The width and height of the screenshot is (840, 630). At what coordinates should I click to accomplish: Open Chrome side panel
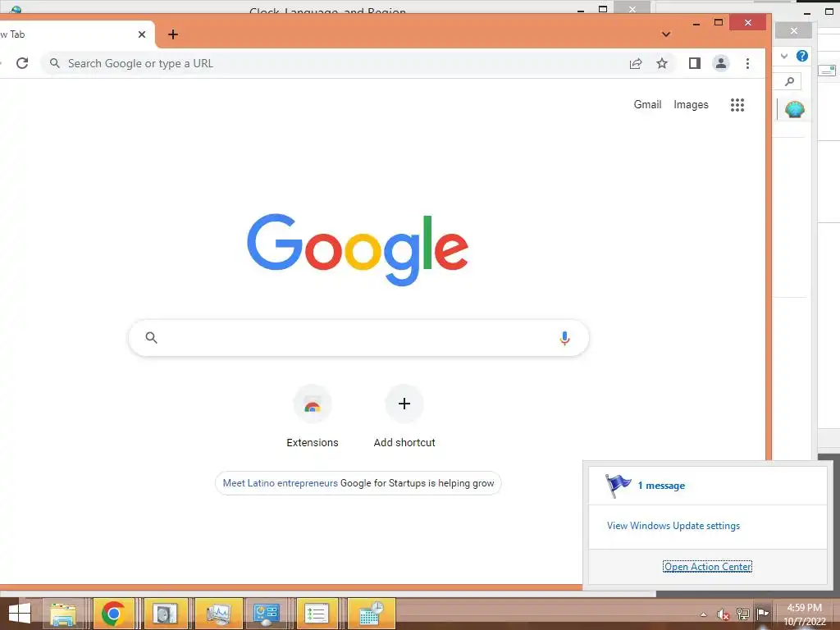pyautogui.click(x=694, y=63)
